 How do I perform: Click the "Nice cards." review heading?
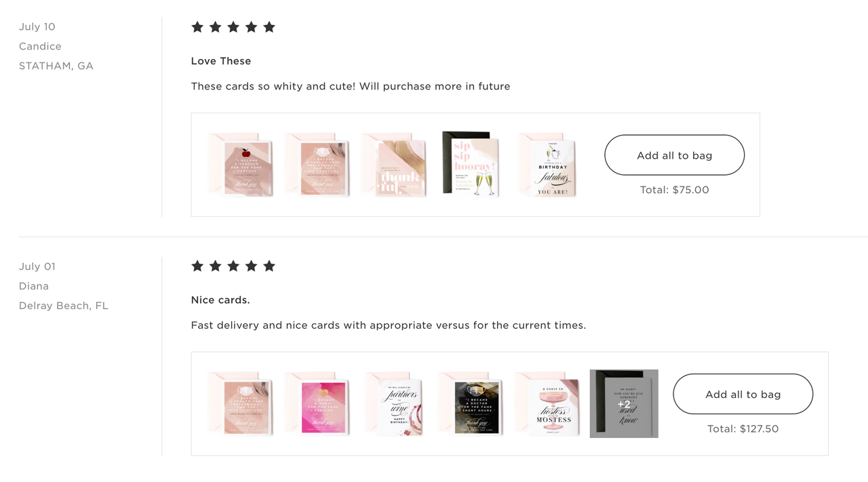220,300
